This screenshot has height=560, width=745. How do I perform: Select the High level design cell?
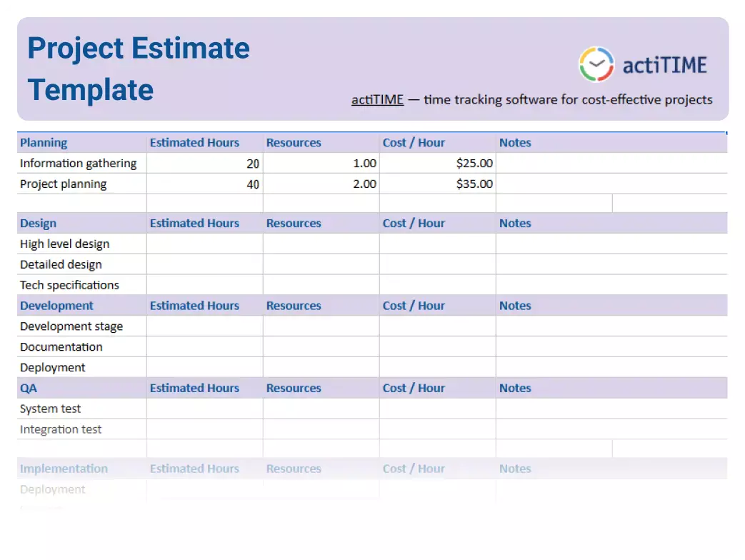tap(64, 244)
